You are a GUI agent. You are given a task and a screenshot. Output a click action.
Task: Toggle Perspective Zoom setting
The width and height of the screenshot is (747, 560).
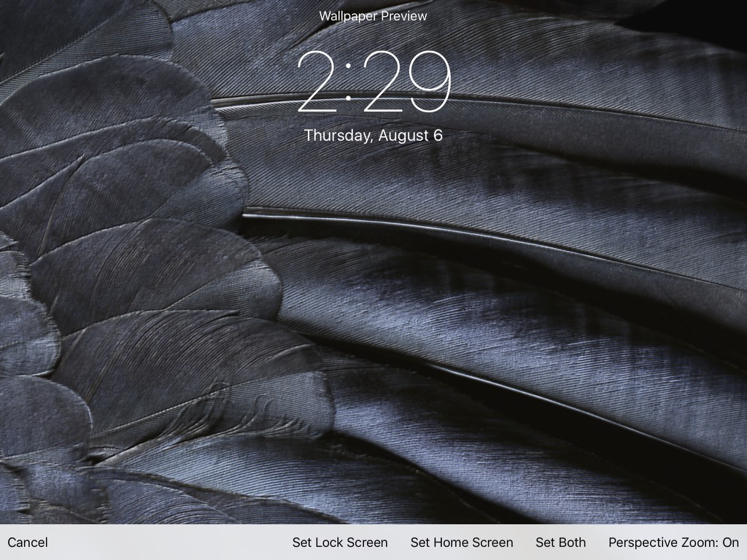click(x=673, y=542)
